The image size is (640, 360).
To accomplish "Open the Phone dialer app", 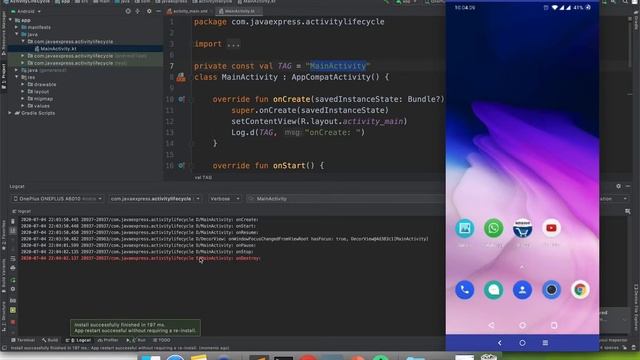I will [x=464, y=290].
